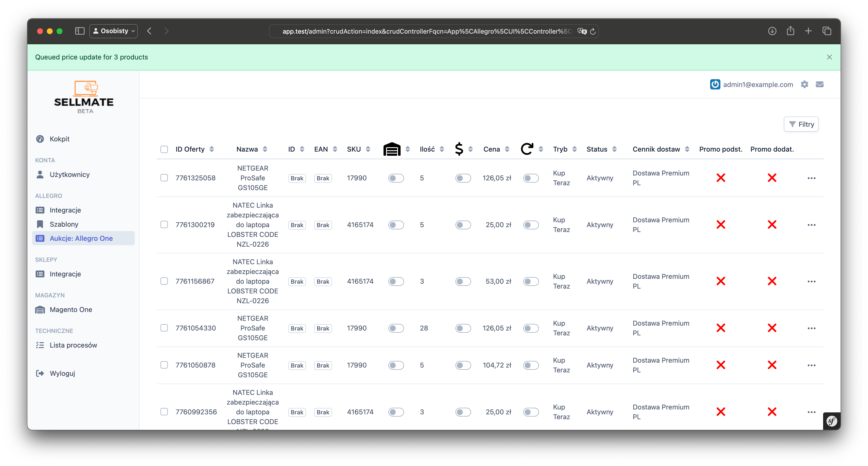Select the checkbox for offer 7761054330
The width and height of the screenshot is (868, 466).
click(164, 328)
